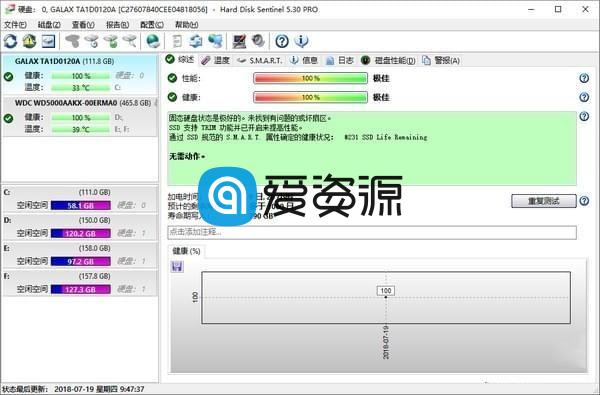
Task: Click the refresh arrows toolbar icon
Action: tap(10, 41)
